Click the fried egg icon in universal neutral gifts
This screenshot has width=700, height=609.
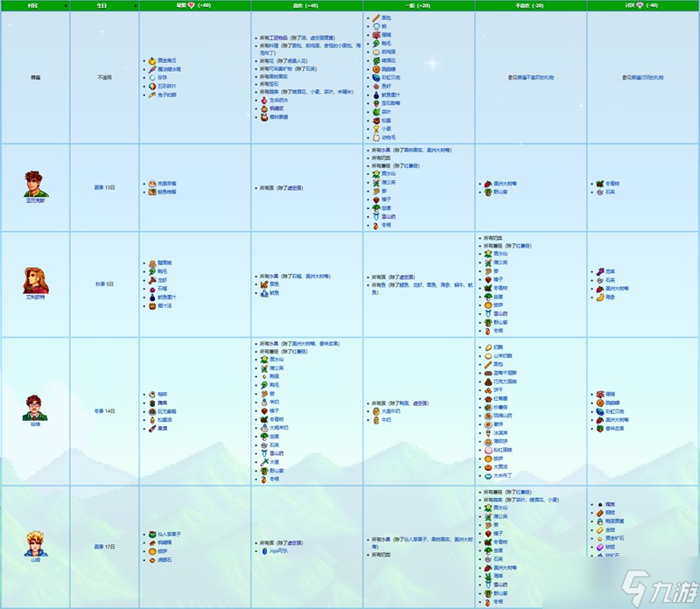[376, 52]
